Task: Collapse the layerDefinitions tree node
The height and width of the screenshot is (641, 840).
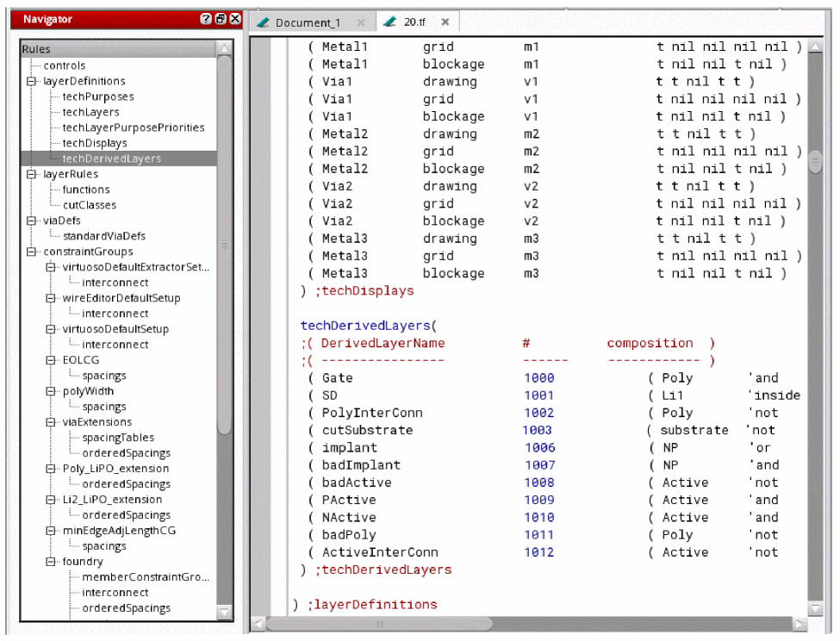Action: (x=33, y=81)
